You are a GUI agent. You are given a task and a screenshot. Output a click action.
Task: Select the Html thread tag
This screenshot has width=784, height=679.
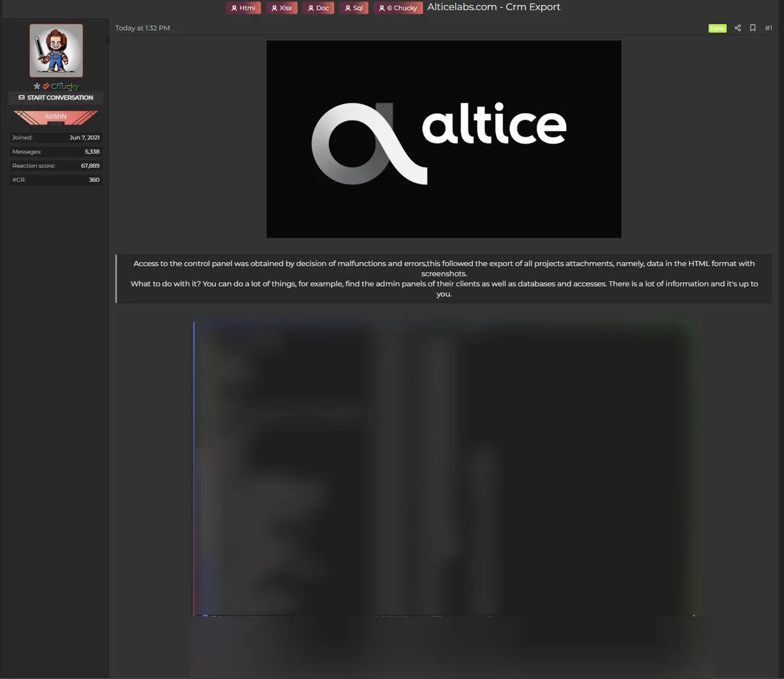coord(243,8)
